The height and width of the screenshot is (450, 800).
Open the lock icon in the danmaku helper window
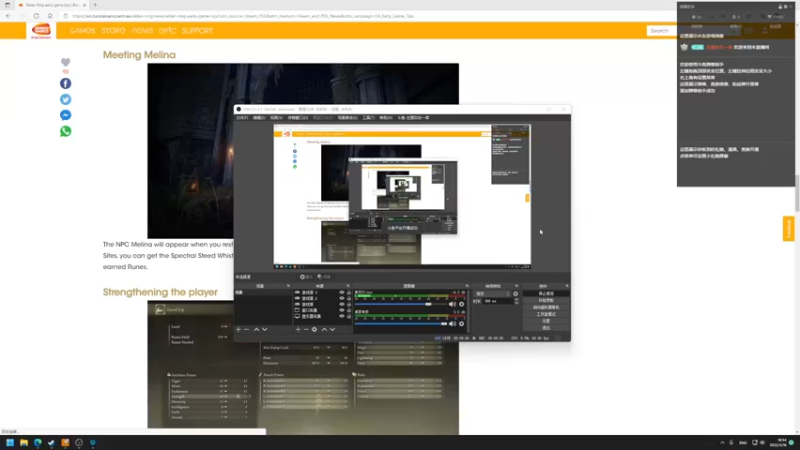coord(780,7)
